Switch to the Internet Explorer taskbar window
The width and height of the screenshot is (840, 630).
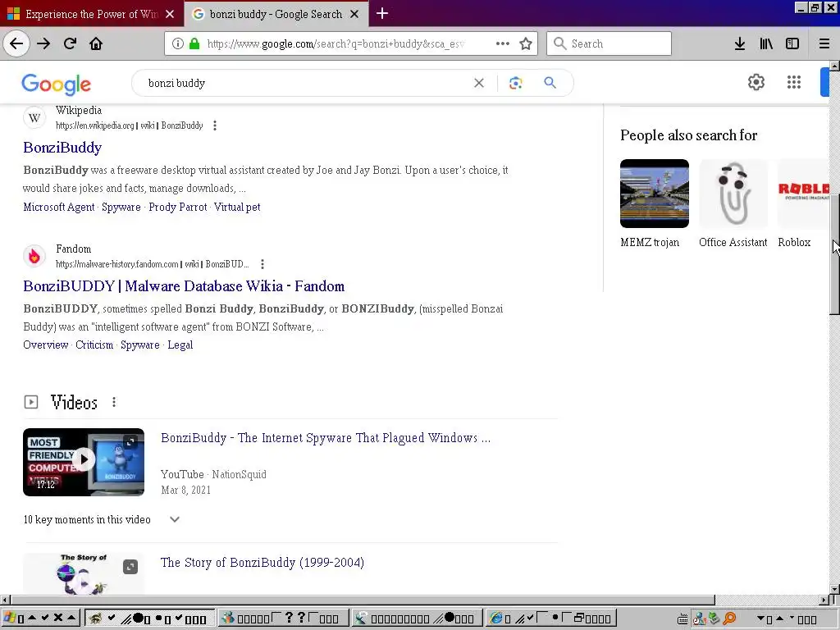point(552,619)
